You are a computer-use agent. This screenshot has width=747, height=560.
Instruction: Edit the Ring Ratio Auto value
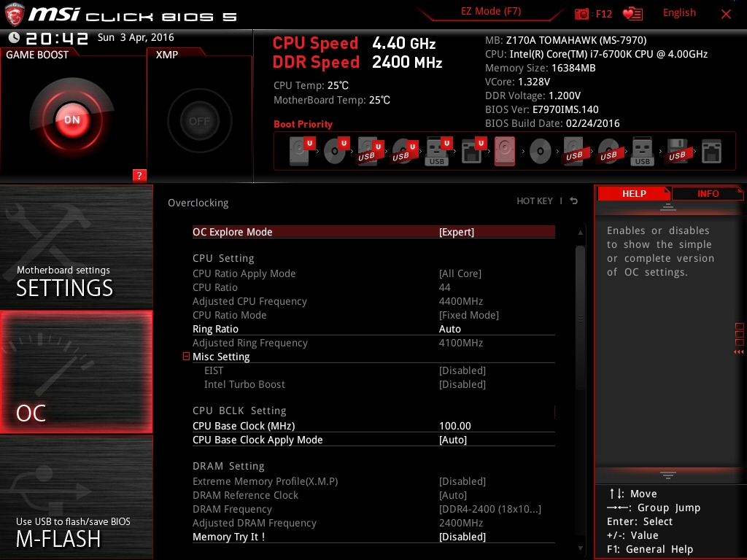(x=449, y=329)
